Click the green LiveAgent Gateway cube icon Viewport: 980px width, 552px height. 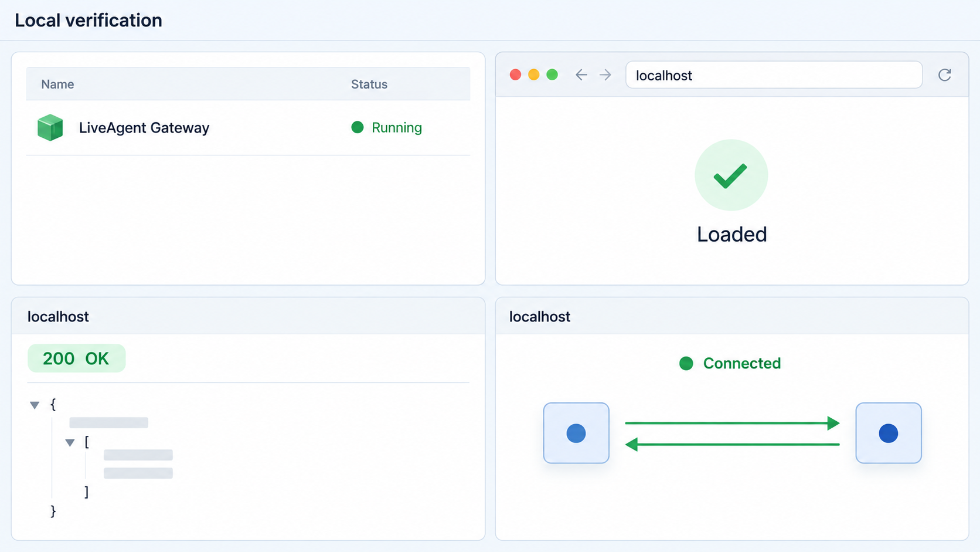[50, 127]
